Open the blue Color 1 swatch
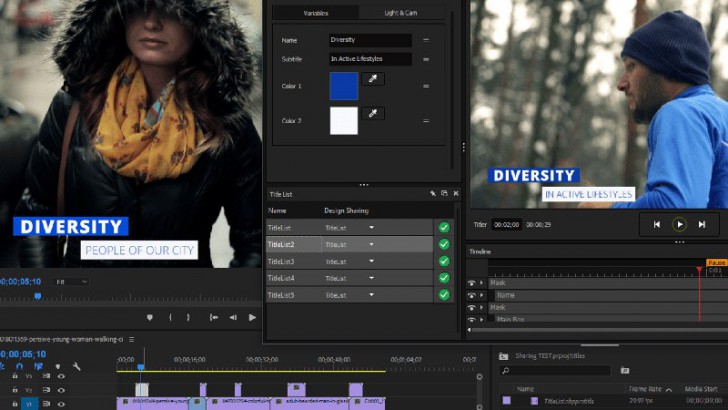The image size is (728, 410). click(x=343, y=87)
